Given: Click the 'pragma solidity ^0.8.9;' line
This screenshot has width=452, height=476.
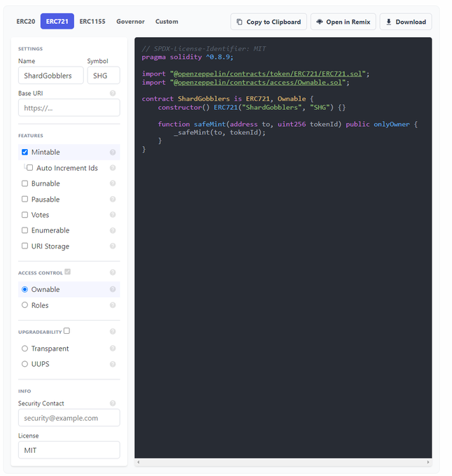Looking at the screenshot, I should (188, 57).
